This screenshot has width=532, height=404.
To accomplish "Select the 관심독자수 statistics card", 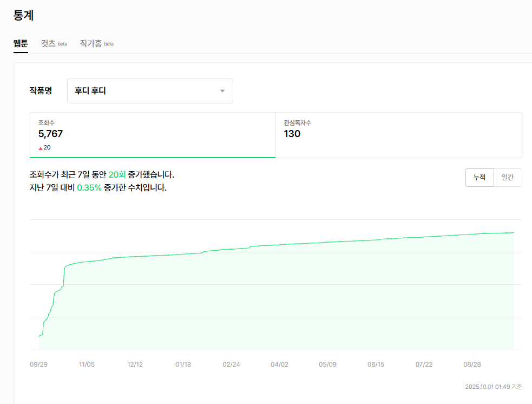I will [399, 135].
